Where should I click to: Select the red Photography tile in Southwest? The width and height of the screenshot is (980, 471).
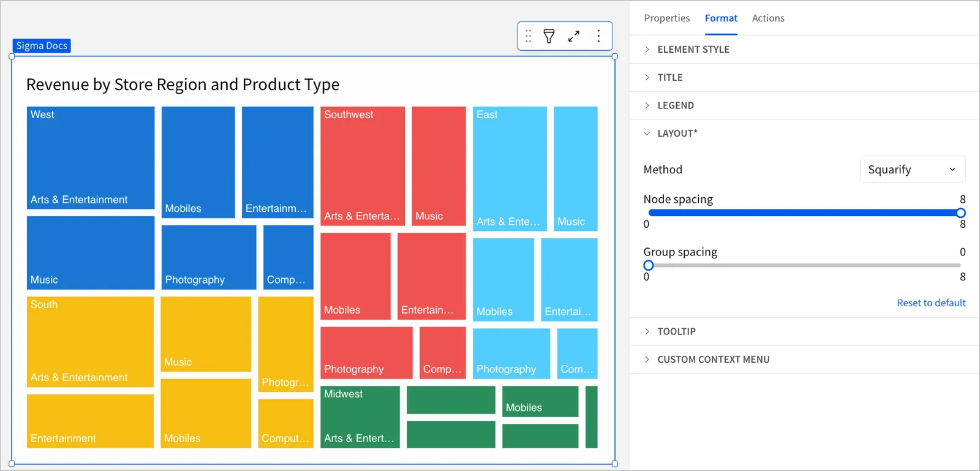point(366,353)
